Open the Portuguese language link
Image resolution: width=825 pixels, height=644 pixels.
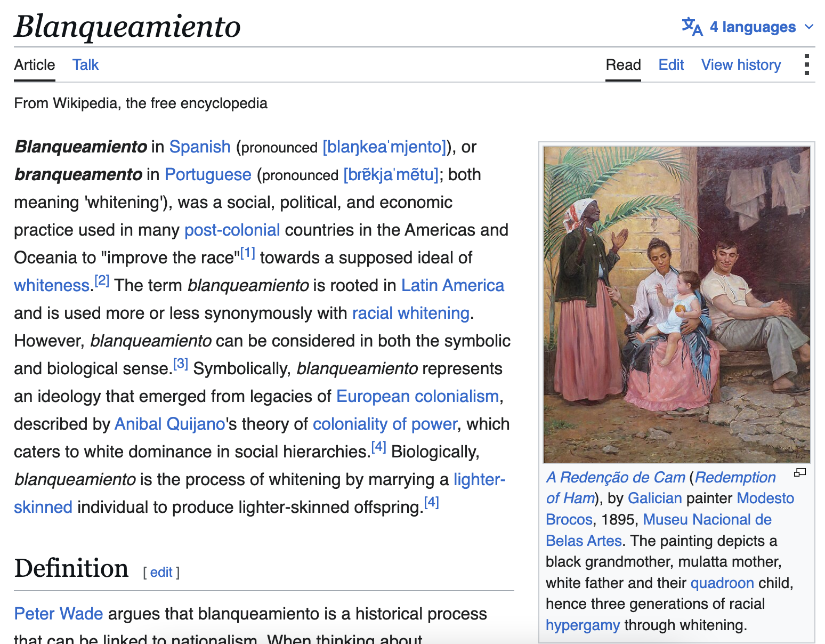pos(208,174)
